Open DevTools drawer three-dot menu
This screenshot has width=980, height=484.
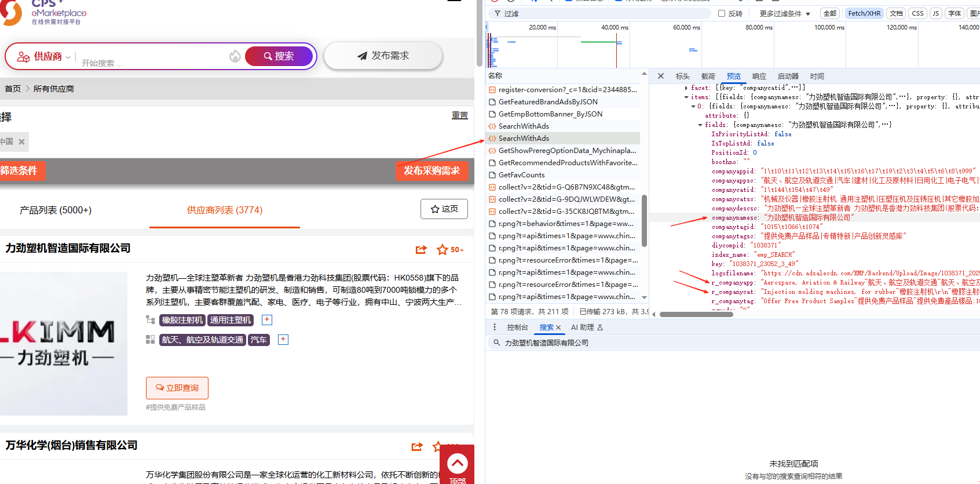(494, 327)
